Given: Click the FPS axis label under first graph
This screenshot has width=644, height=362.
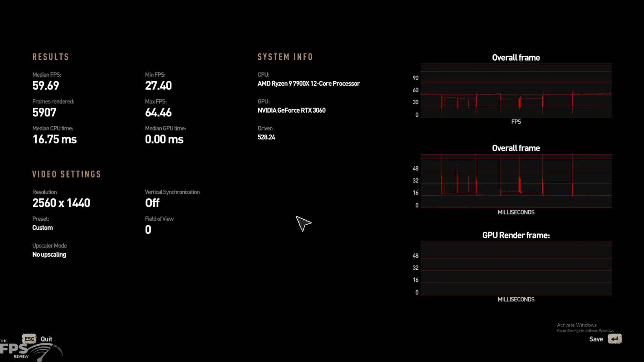Looking at the screenshot, I should [x=516, y=122].
